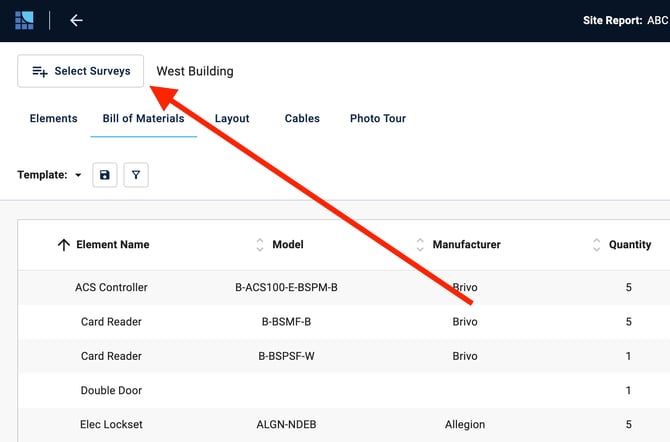Screen dimensions: 670x442
Task: Open the filter funnel icon
Action: [x=136, y=175]
